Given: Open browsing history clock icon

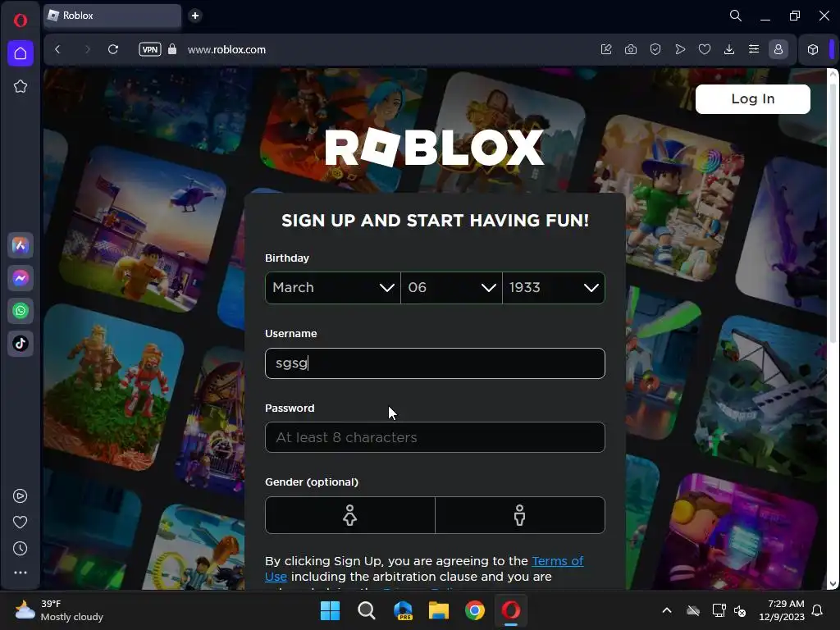Looking at the screenshot, I should pyautogui.click(x=21, y=548).
